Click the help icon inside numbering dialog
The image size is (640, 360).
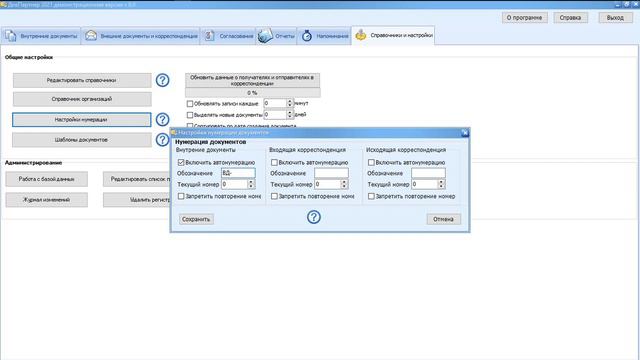(x=313, y=217)
